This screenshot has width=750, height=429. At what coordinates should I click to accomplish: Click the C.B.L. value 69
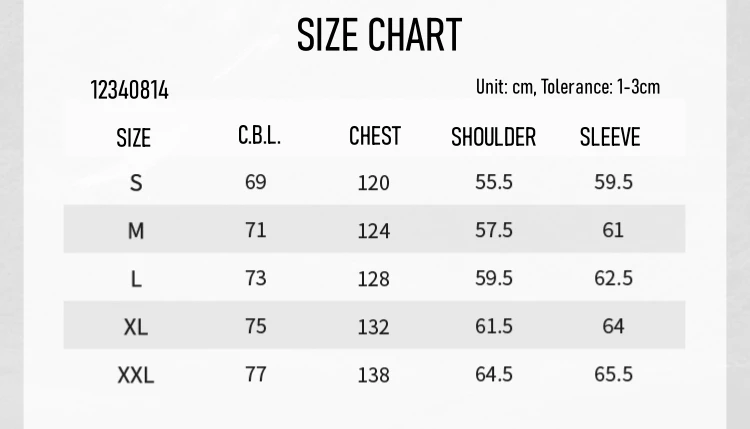[x=256, y=182]
